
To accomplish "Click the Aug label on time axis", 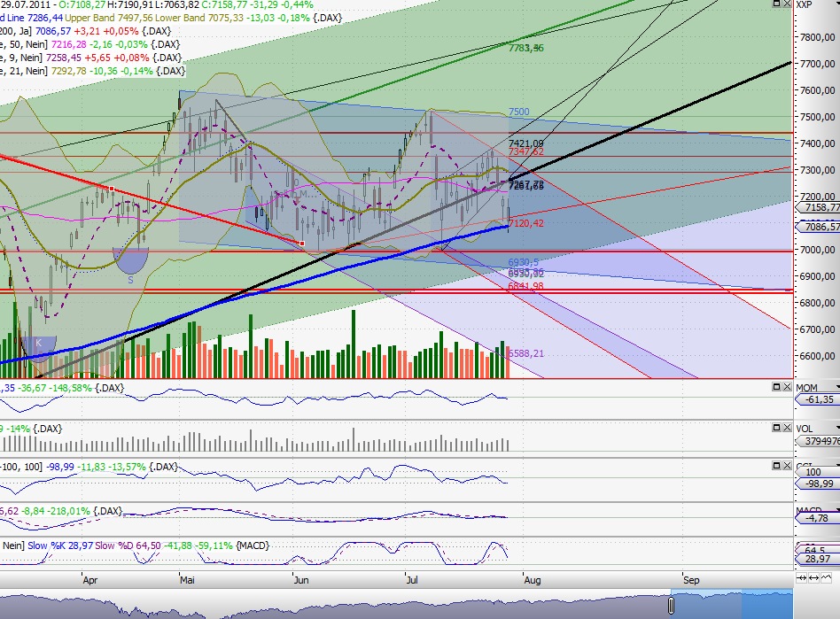I will (x=532, y=580).
